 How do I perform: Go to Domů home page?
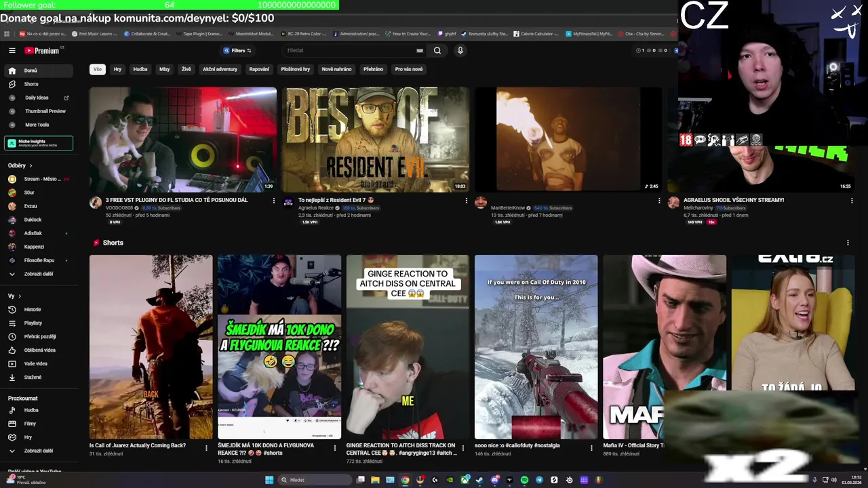coord(39,70)
